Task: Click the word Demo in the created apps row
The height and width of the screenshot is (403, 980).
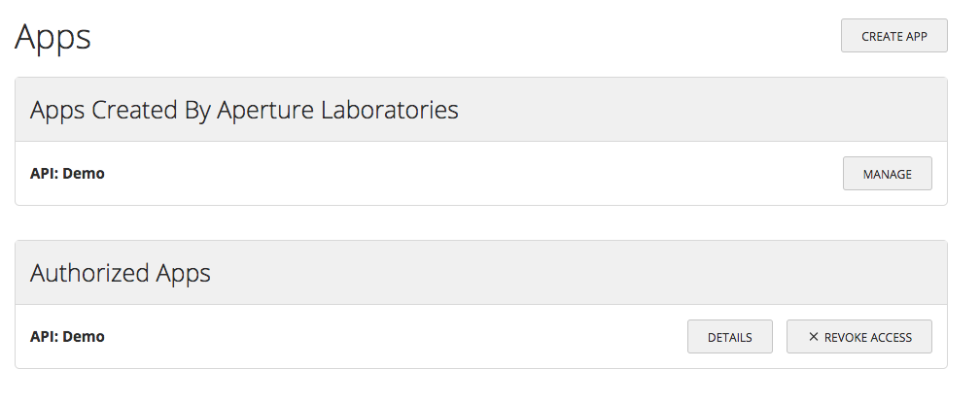Action: (84, 174)
